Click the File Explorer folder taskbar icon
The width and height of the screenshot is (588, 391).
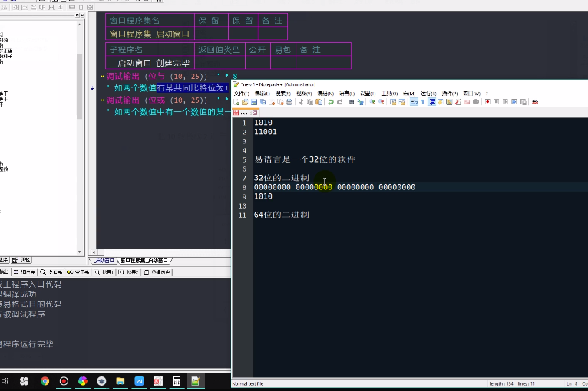[120, 381]
